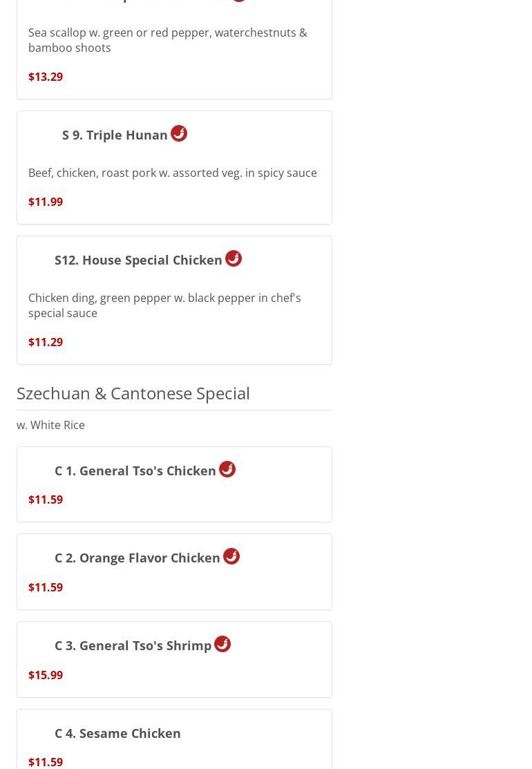Viewport: 532px width, 769px height.
Task: Click the $11.29 House Special Chicken price
Action: coord(46,342)
